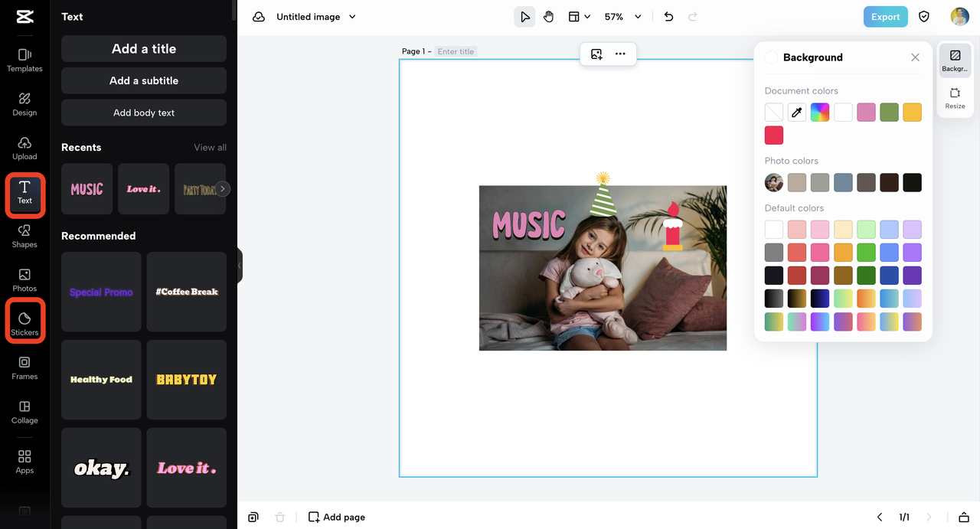
Task: Open the Photos sidebar panel
Action: coord(24,280)
